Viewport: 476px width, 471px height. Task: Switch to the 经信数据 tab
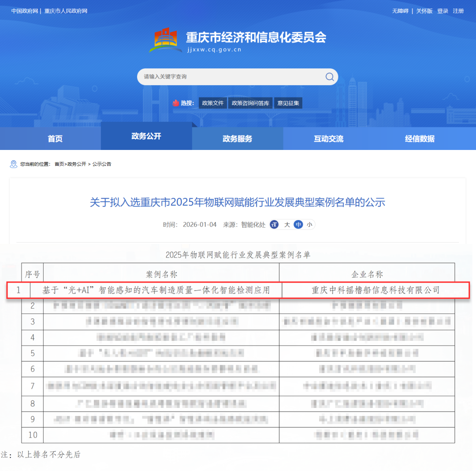click(x=420, y=139)
